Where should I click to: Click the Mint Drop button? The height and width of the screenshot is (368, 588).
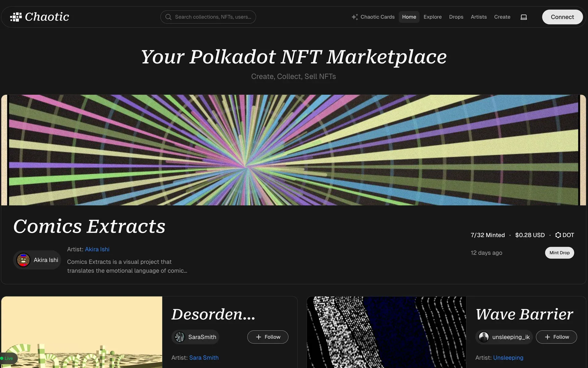point(560,253)
